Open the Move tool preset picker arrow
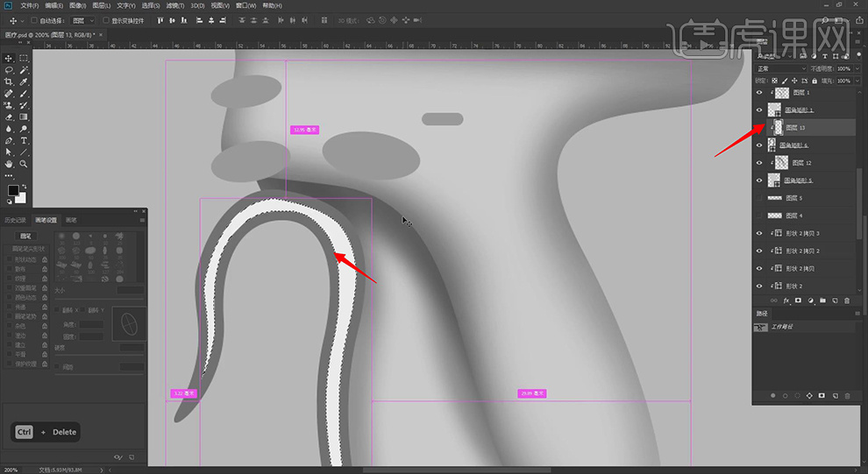This screenshot has height=474, width=868. [22, 20]
